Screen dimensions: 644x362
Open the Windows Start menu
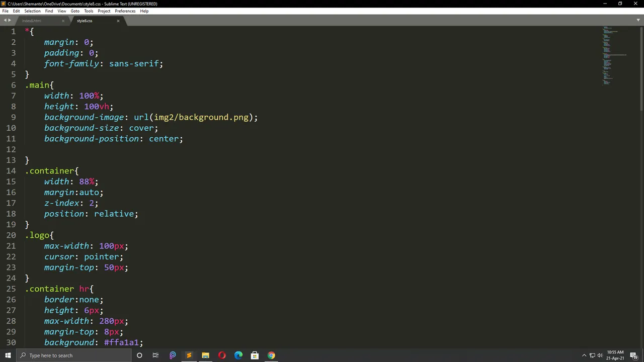click(x=8, y=355)
